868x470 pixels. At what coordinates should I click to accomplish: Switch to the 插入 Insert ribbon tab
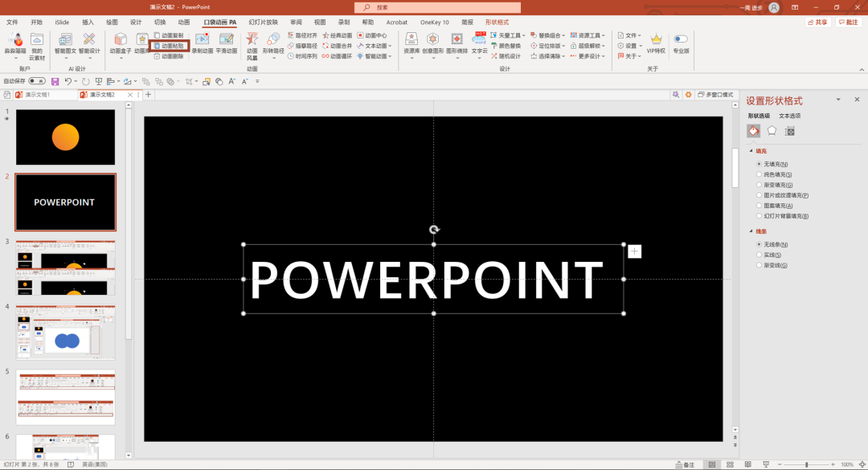tap(88, 22)
